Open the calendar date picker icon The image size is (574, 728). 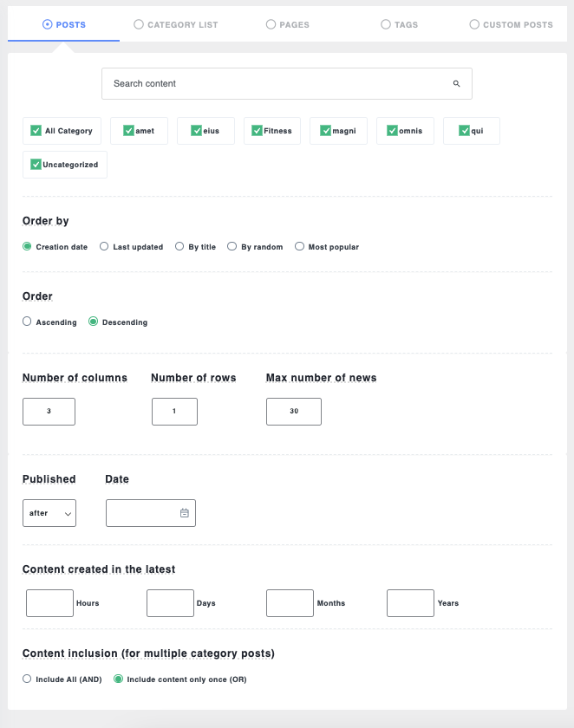click(184, 513)
